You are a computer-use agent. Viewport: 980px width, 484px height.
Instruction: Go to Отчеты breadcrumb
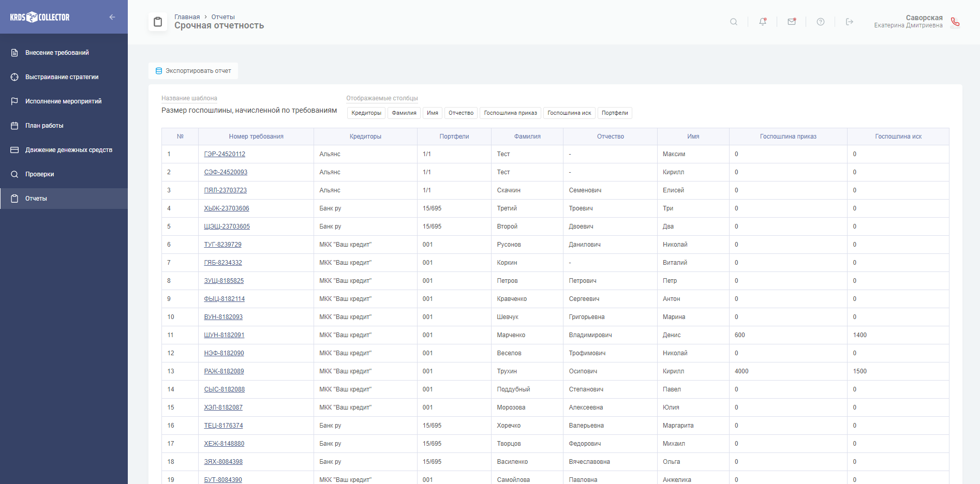pos(223,17)
